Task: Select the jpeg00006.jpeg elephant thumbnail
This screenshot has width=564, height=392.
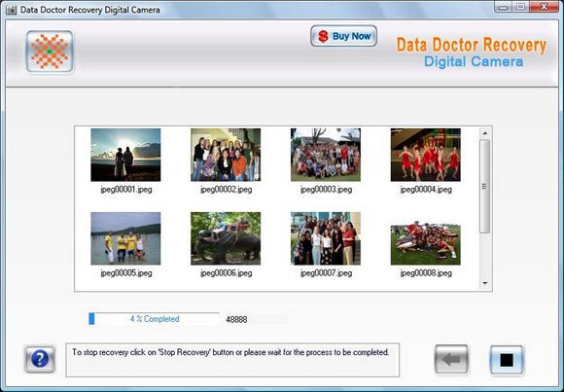Action: [x=226, y=238]
